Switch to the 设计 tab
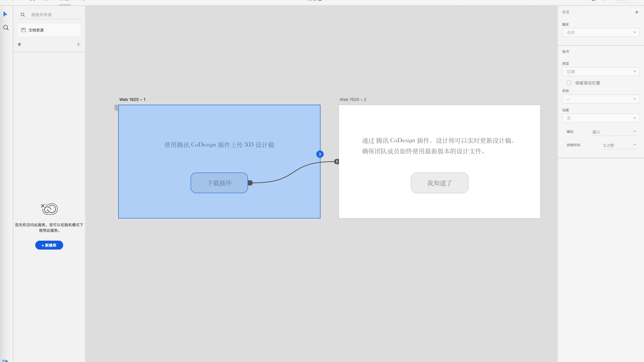Viewport: 644px width, 362px height. [x=48, y=0]
